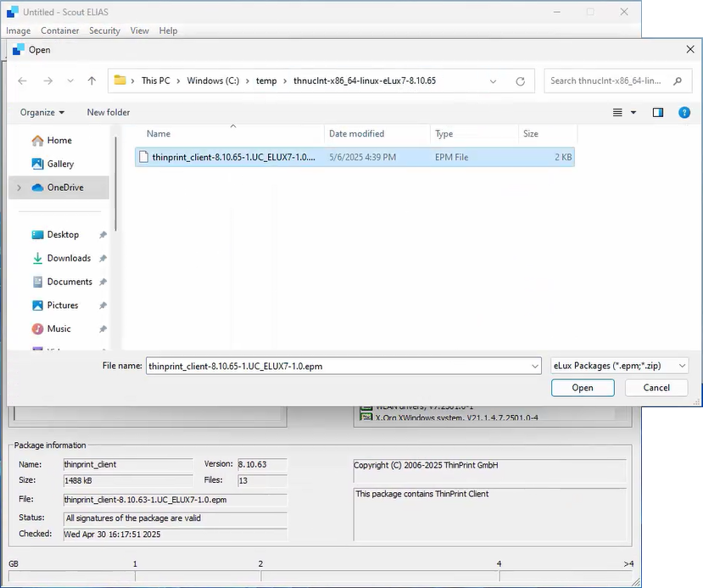
Task: Refresh the folder view
Action: click(520, 81)
